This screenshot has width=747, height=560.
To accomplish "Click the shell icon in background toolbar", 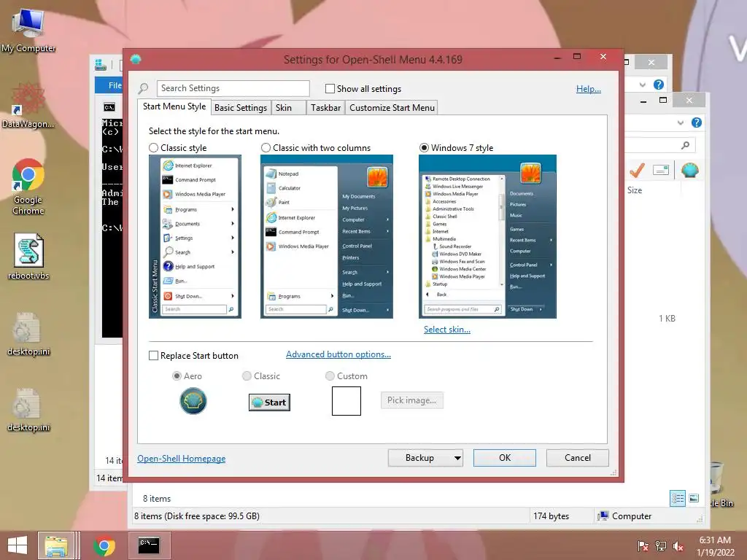I will [690, 170].
